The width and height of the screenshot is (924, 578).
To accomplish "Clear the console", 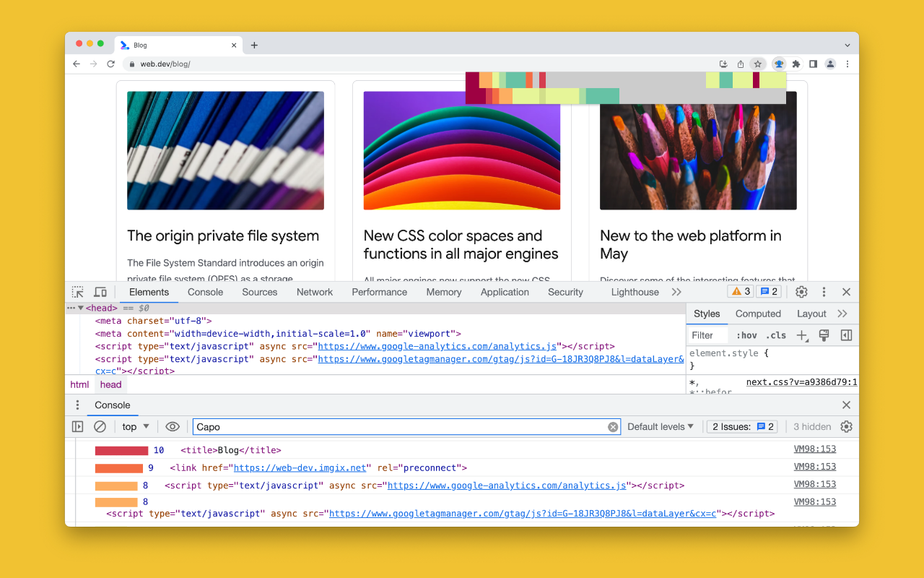I will (100, 426).
